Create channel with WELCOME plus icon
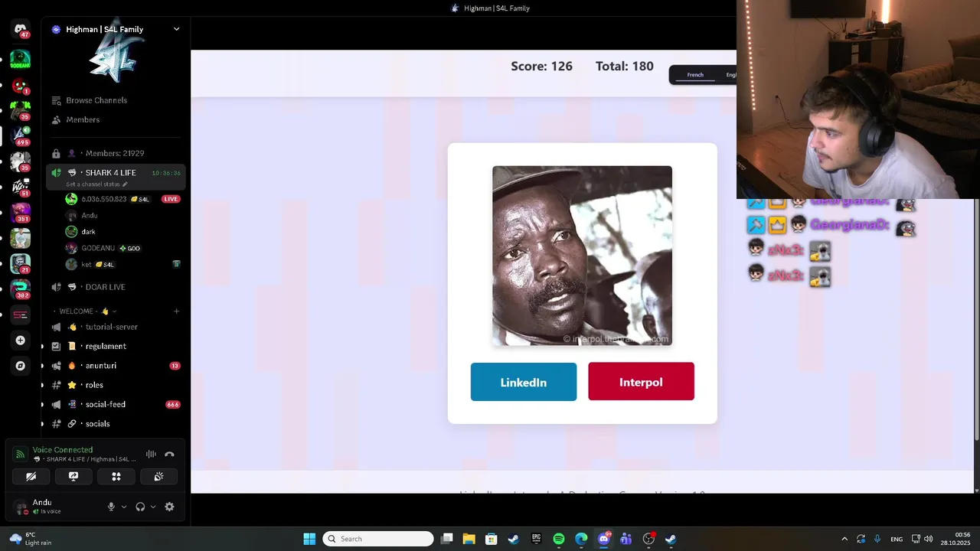 tap(176, 311)
